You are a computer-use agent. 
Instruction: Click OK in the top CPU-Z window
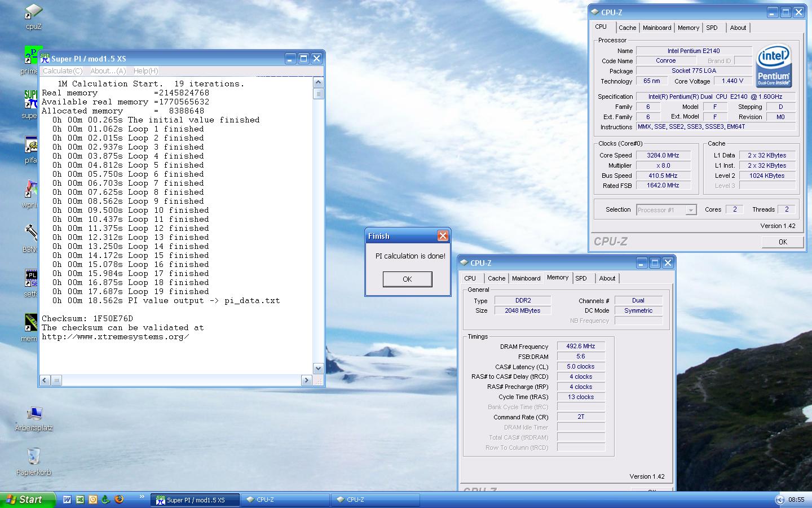pos(782,242)
